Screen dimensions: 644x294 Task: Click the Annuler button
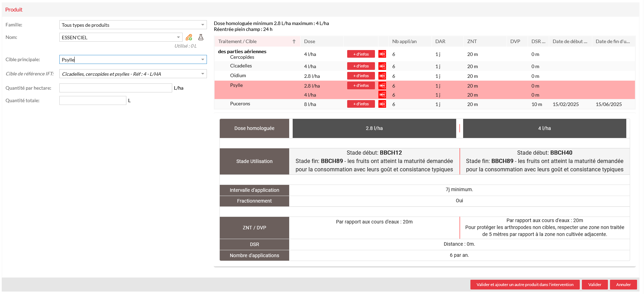(x=623, y=285)
